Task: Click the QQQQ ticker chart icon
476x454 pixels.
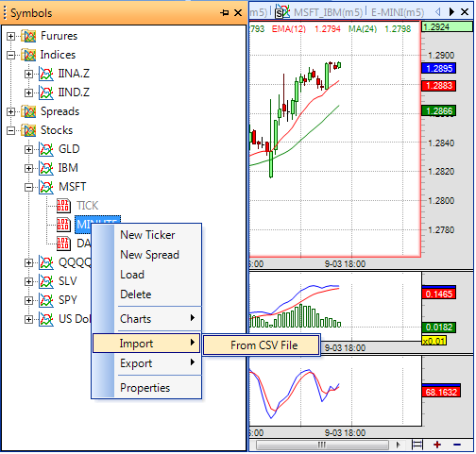Action: (x=46, y=262)
